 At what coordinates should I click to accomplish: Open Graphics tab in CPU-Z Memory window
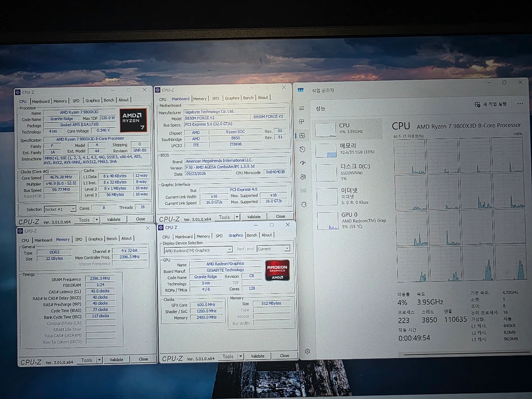coord(95,239)
